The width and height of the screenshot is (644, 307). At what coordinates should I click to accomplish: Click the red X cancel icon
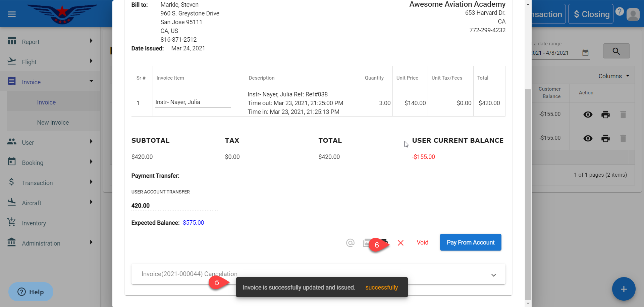400,243
